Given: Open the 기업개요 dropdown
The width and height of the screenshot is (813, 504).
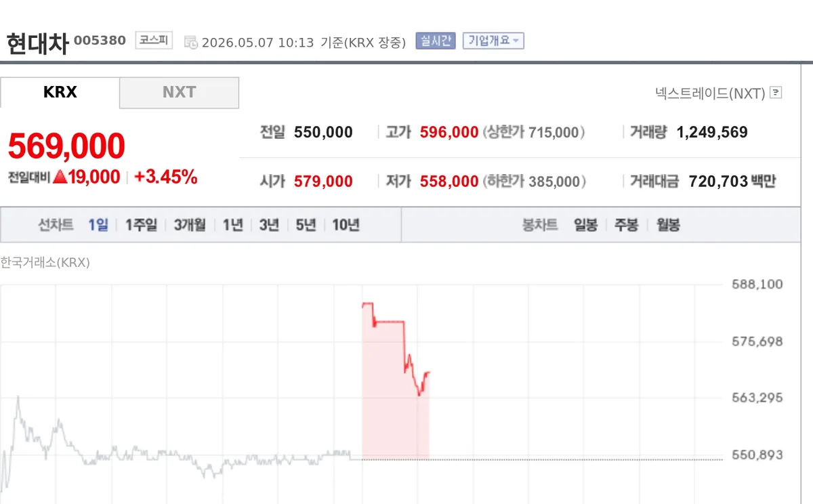Looking at the screenshot, I should click(x=493, y=41).
